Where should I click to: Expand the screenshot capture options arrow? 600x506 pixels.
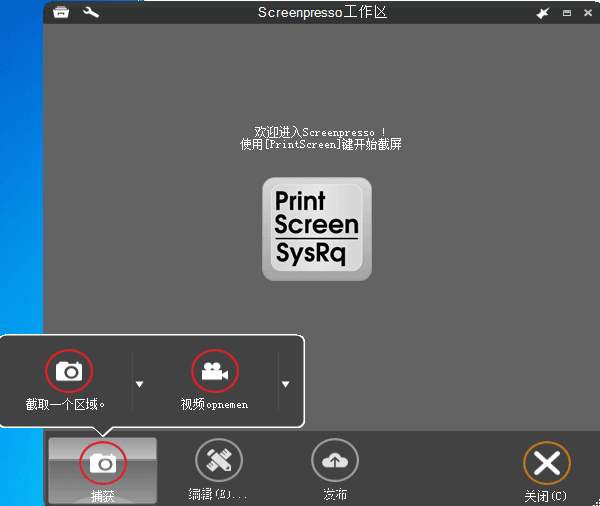[x=140, y=384]
